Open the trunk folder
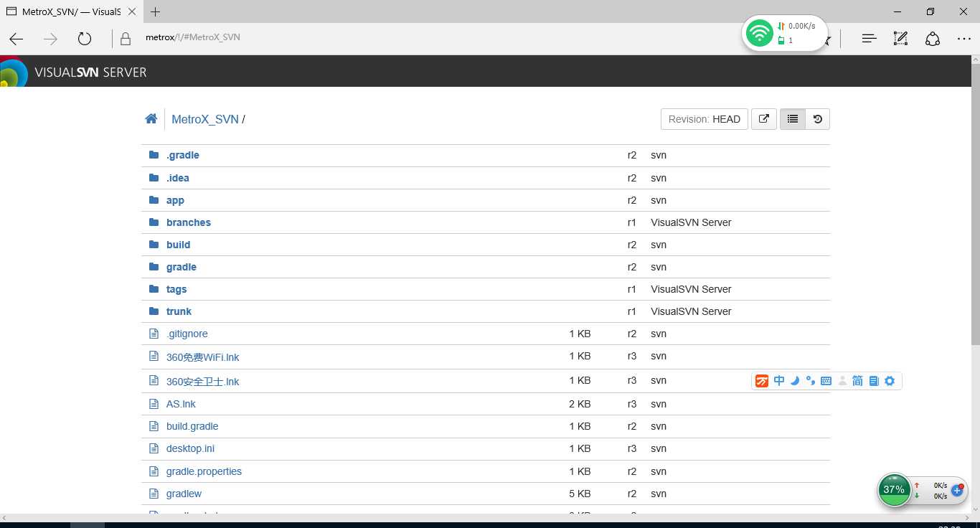Image resolution: width=980 pixels, height=528 pixels. (x=179, y=311)
